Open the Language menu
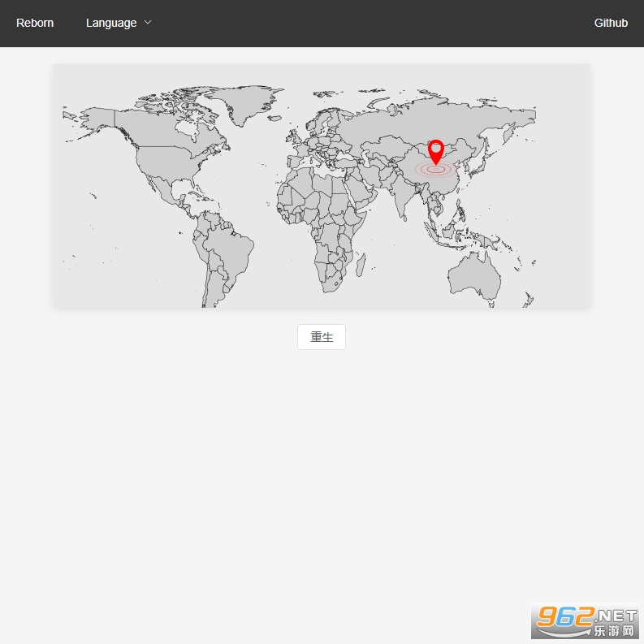This screenshot has width=644, height=644. click(111, 23)
